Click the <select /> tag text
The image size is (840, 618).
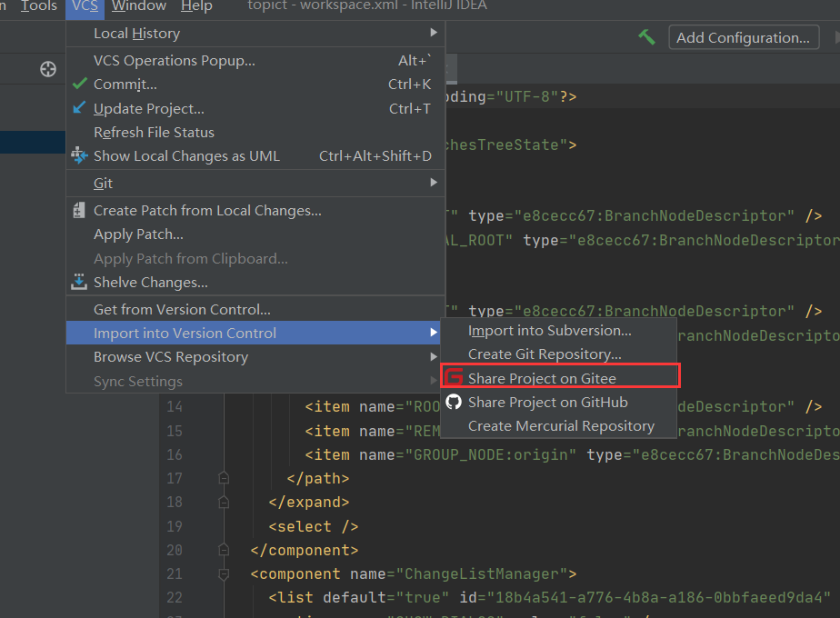click(314, 526)
